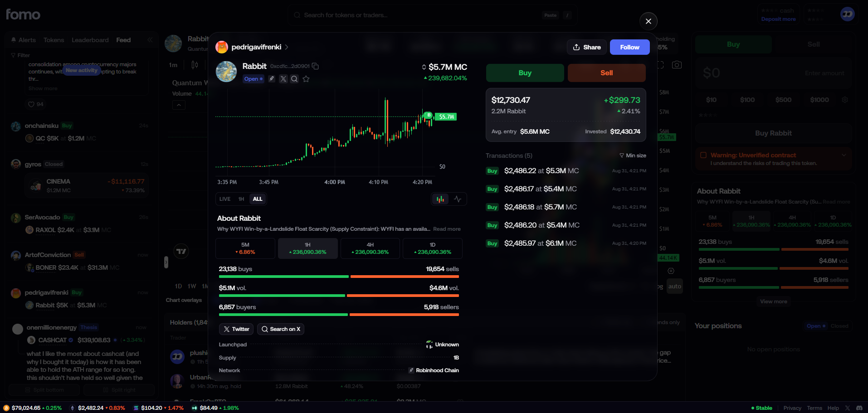Open buy amount settings gear

845,100
